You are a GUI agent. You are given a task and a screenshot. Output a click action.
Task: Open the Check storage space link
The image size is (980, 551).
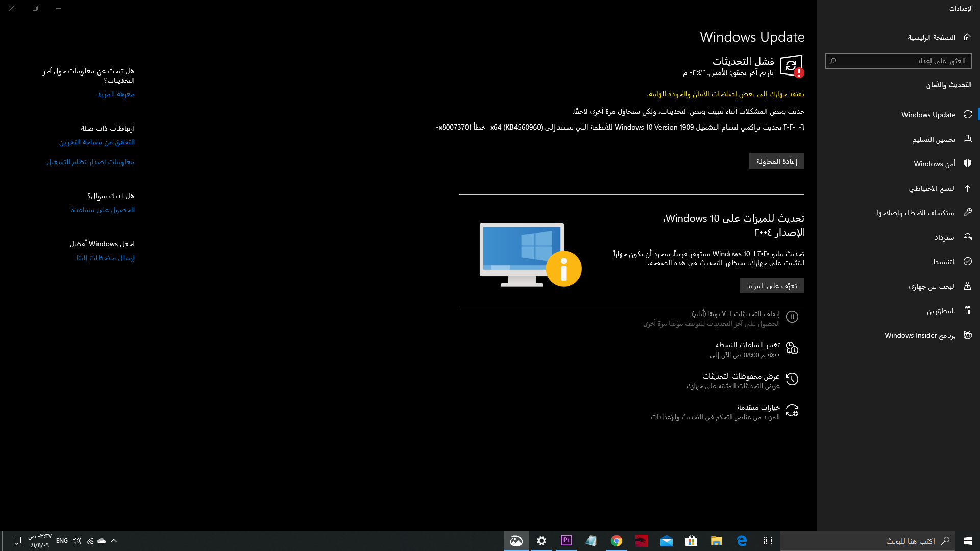(96, 142)
